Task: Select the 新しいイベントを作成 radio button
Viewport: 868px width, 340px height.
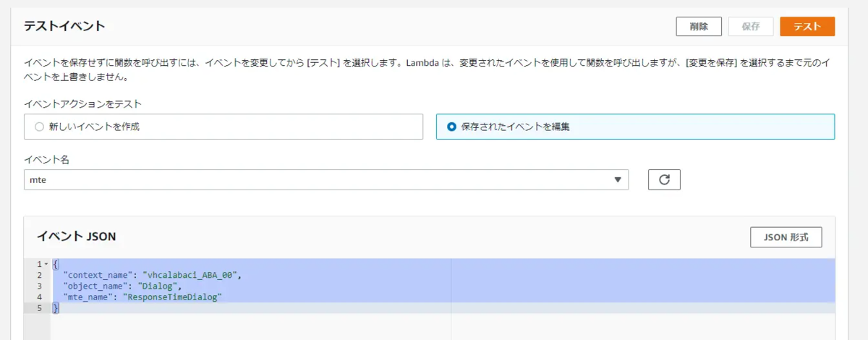Action: click(x=39, y=127)
